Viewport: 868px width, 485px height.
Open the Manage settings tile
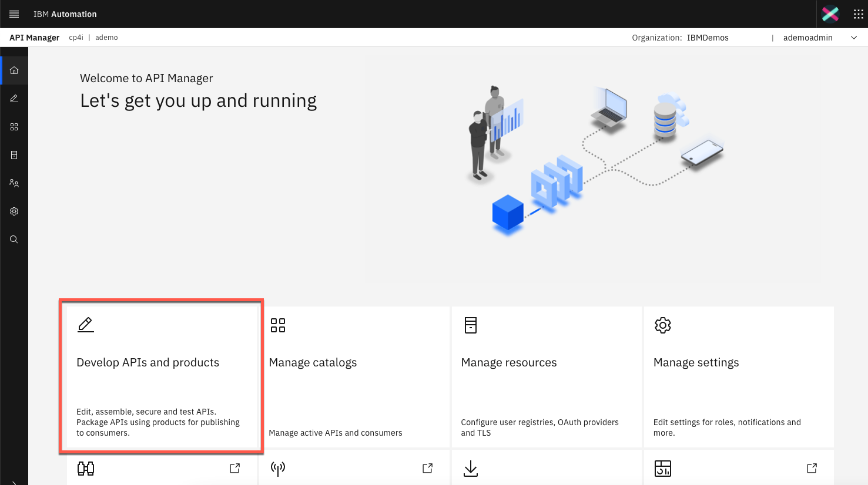pos(739,377)
